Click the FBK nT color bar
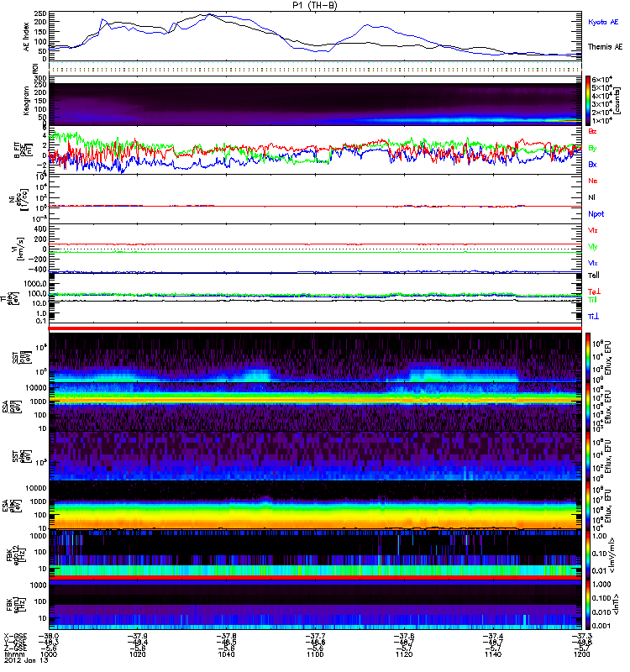Viewport: 630px width, 672px height. (x=588, y=604)
